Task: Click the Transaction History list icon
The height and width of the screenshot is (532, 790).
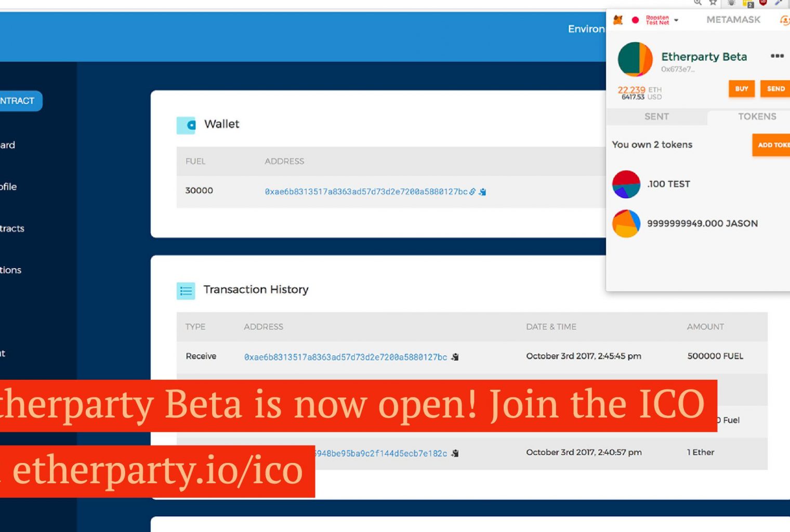Action: [186, 291]
